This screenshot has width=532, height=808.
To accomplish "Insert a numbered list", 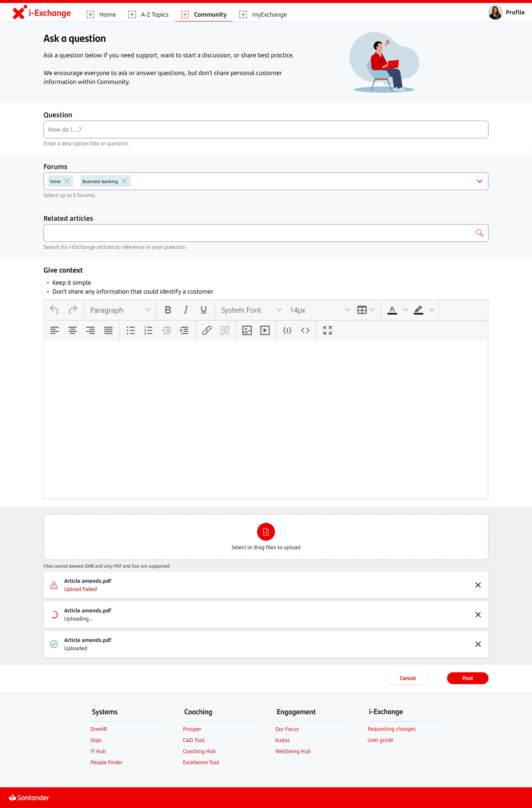I will tap(148, 330).
